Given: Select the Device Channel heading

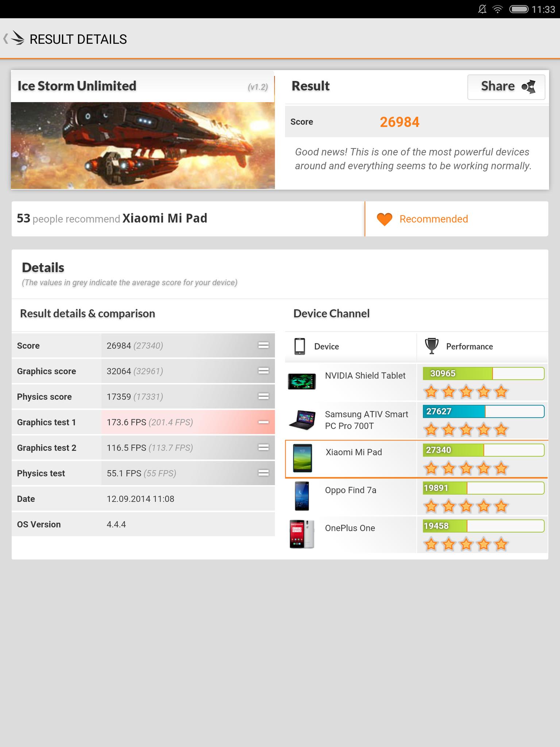Looking at the screenshot, I should [331, 313].
